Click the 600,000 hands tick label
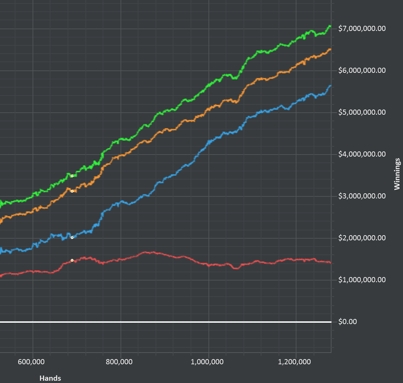This screenshot has height=383, width=403. (31, 362)
